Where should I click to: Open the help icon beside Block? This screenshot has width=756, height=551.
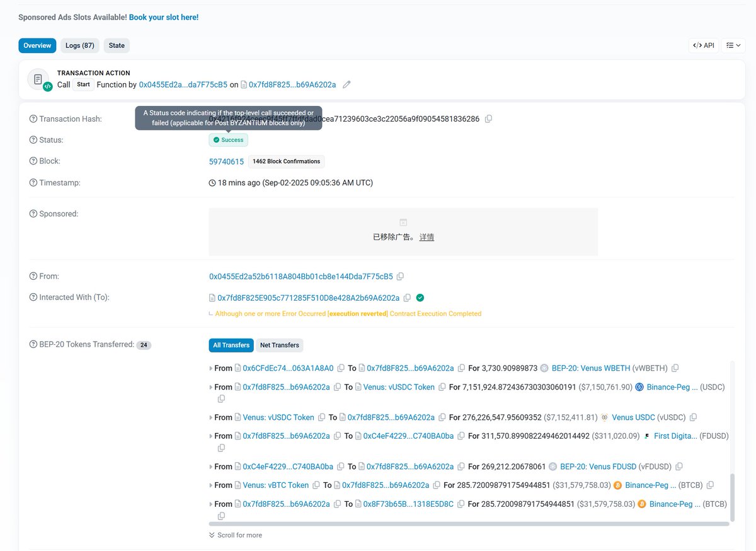tap(33, 161)
